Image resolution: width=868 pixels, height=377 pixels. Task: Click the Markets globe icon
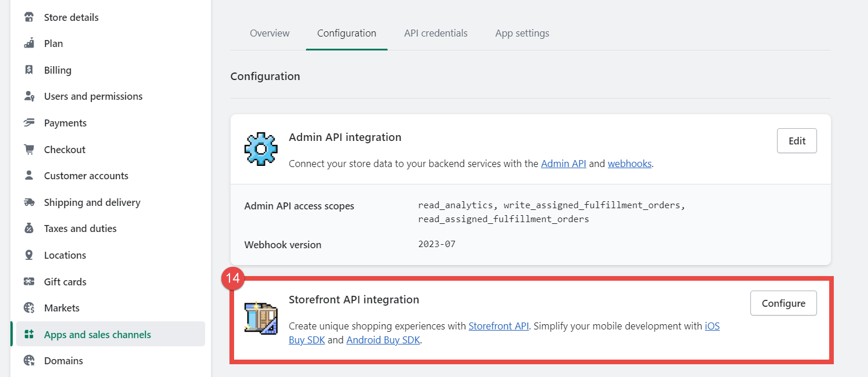point(29,308)
